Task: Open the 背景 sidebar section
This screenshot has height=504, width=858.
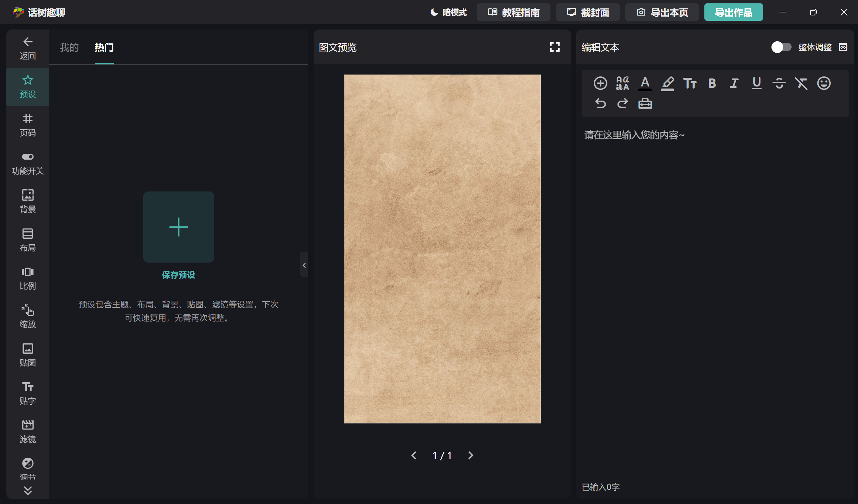Action: click(x=28, y=201)
